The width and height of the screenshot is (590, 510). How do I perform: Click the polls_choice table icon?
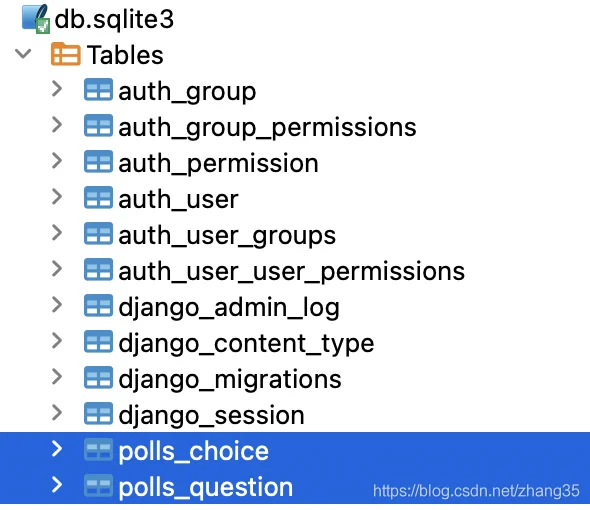point(98,449)
